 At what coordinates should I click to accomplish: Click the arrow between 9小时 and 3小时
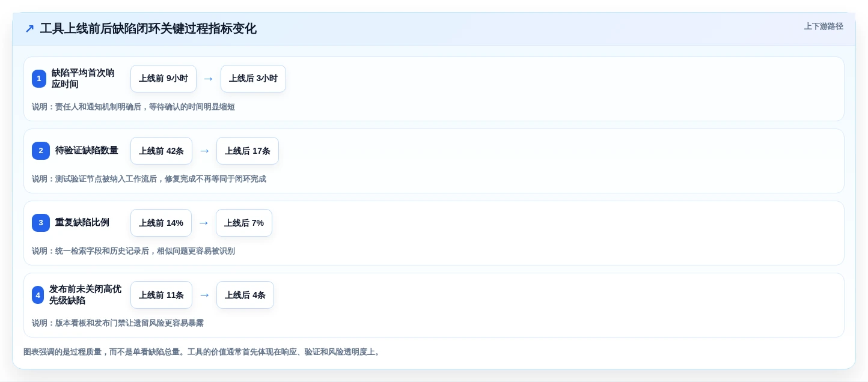pos(209,79)
